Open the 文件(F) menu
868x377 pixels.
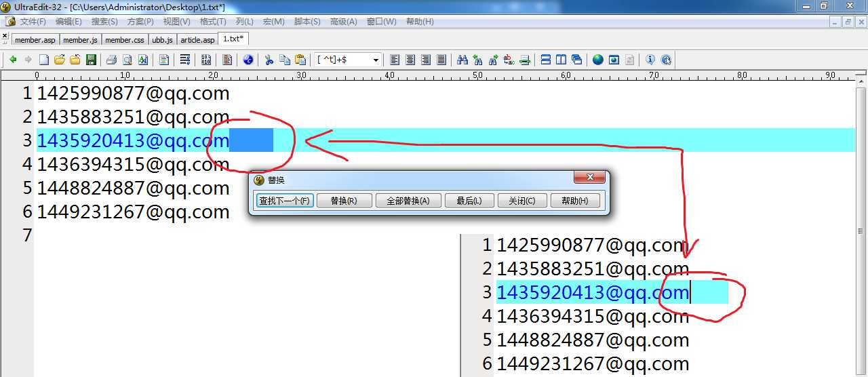click(x=33, y=22)
